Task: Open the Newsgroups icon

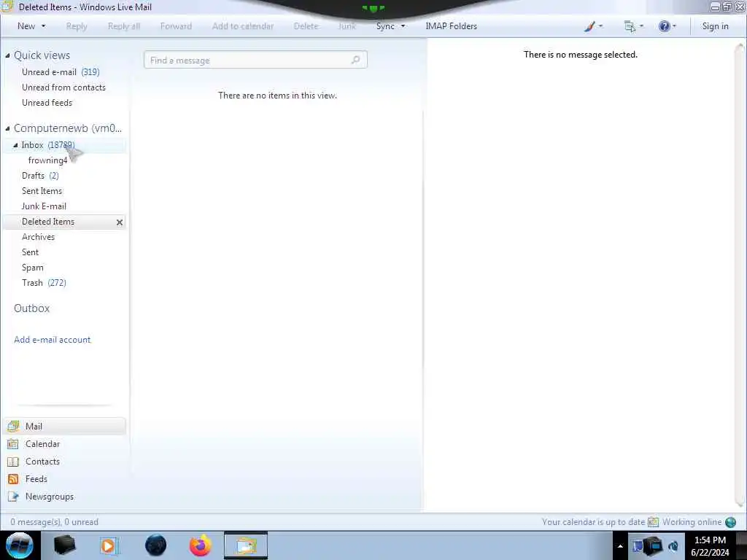Action: click(x=13, y=497)
